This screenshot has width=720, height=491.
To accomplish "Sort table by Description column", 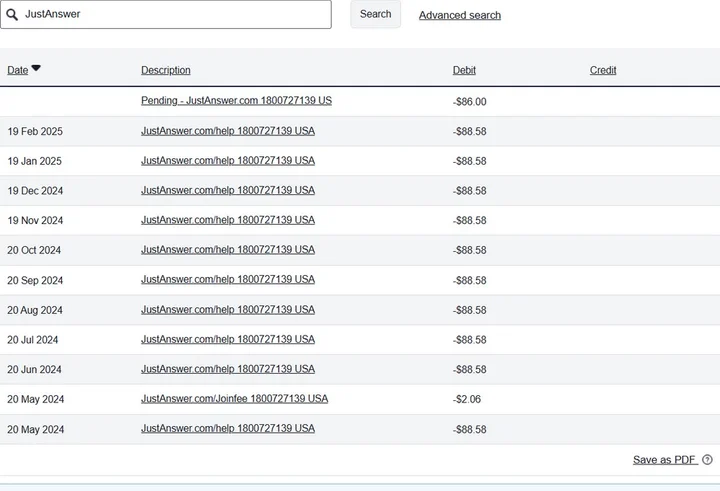I will (x=166, y=70).
